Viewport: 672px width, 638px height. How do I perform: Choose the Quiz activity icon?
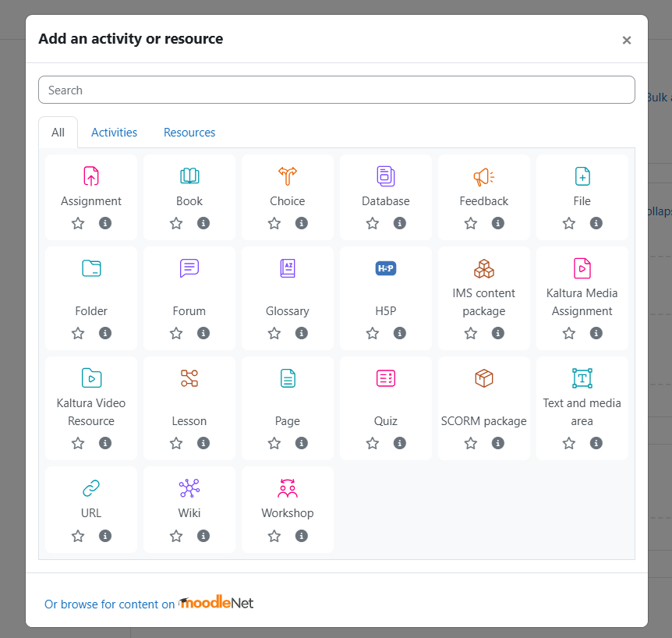point(386,378)
